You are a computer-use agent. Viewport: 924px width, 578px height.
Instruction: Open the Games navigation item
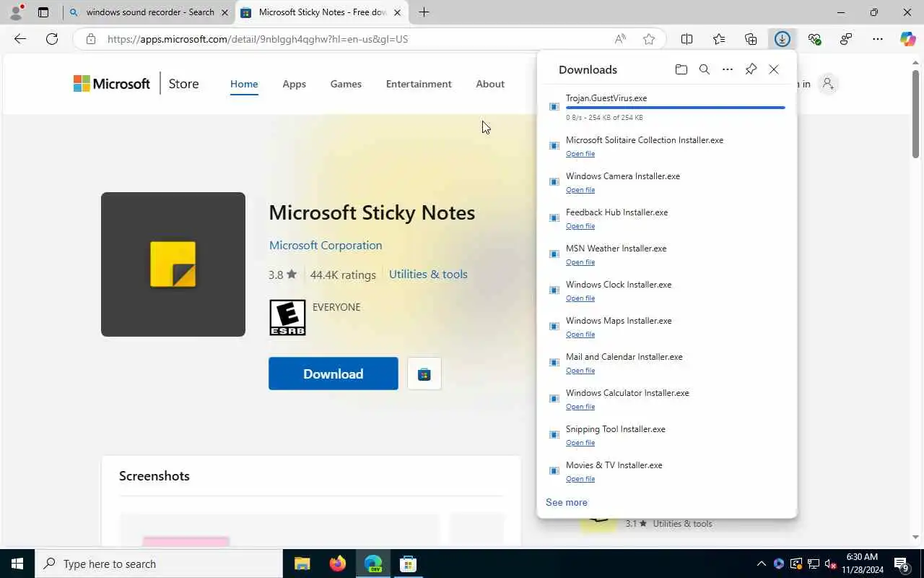[x=346, y=84]
